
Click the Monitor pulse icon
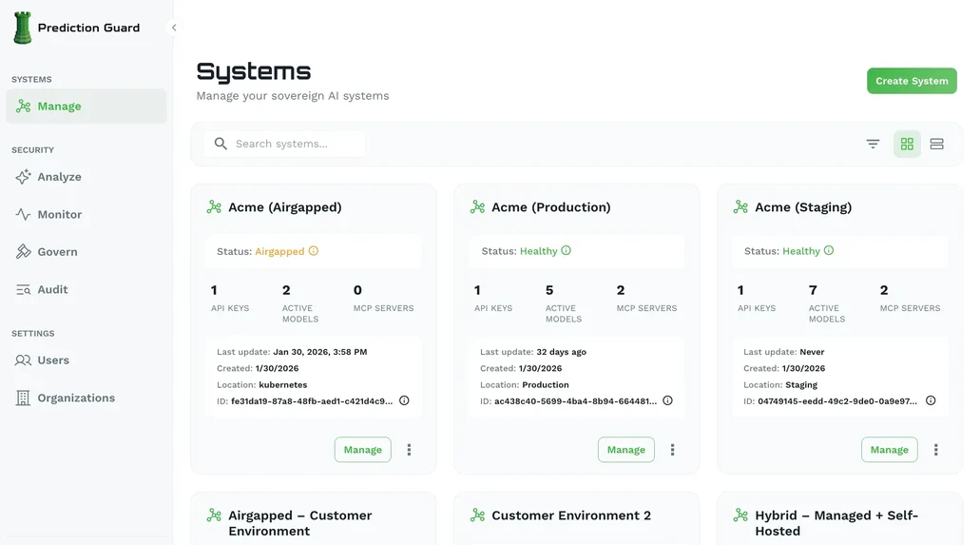click(x=23, y=214)
